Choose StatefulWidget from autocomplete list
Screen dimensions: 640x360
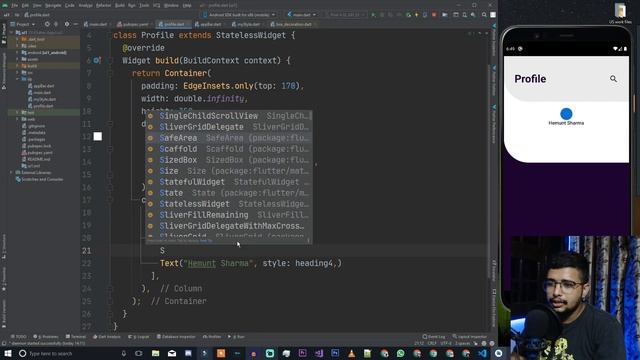click(x=229, y=182)
